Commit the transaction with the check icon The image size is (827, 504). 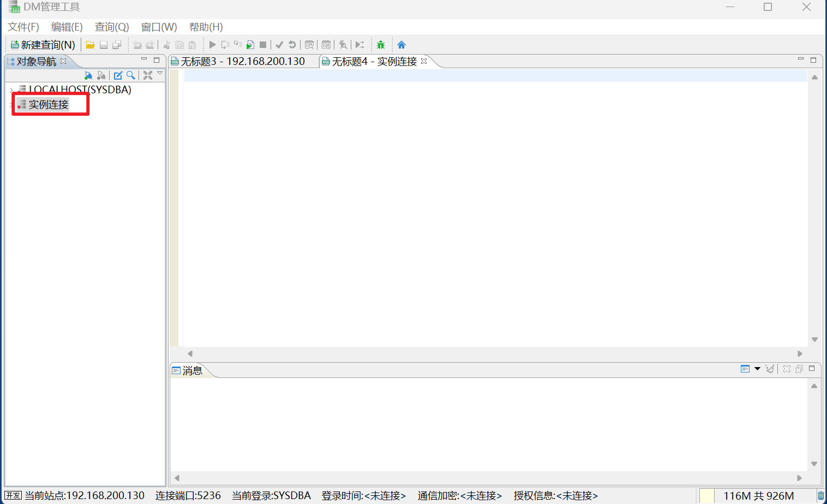click(x=279, y=44)
